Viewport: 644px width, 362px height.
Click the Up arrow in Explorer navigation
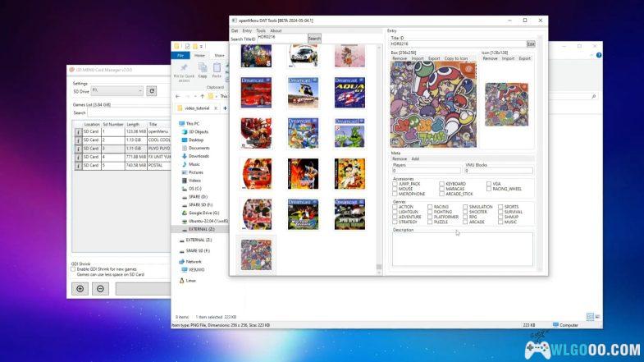(x=202, y=96)
